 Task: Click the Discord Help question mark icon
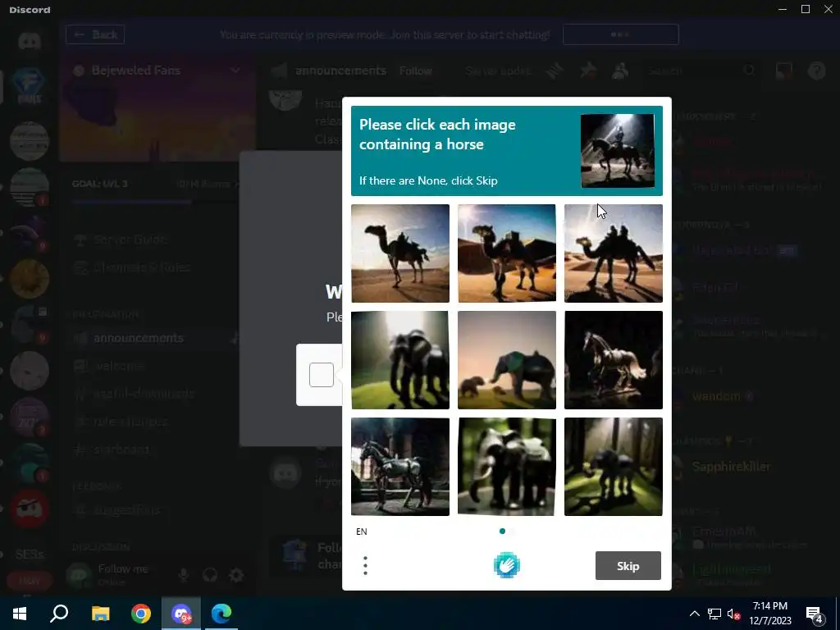(x=816, y=71)
